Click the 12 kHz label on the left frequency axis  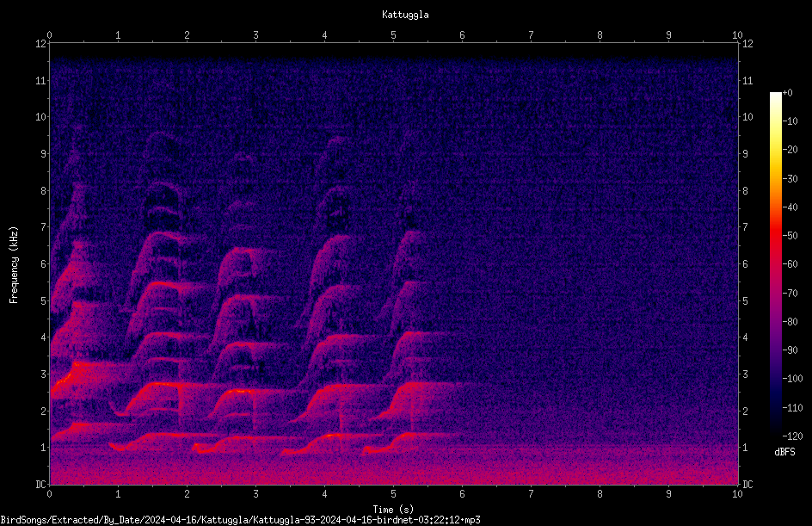[x=41, y=44]
